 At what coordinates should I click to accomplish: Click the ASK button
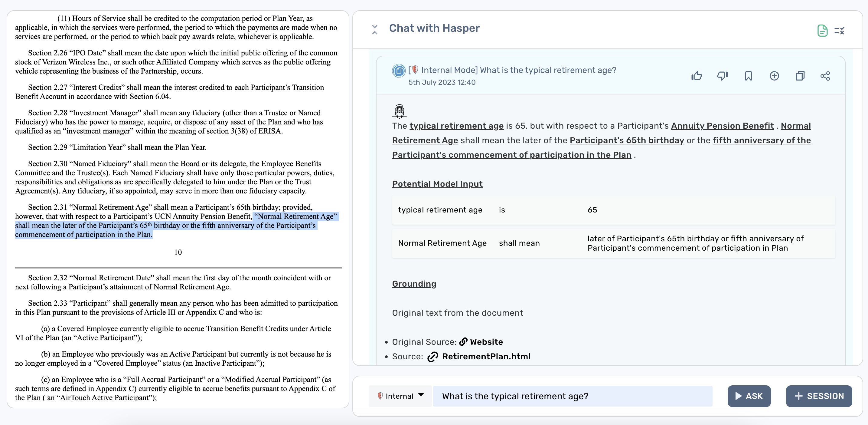pyautogui.click(x=749, y=396)
